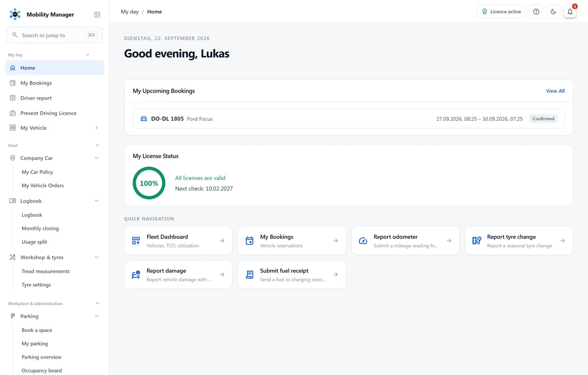Screen dimensions: 588x375
Task: Click the Logbook book icon
Action: [13, 201]
